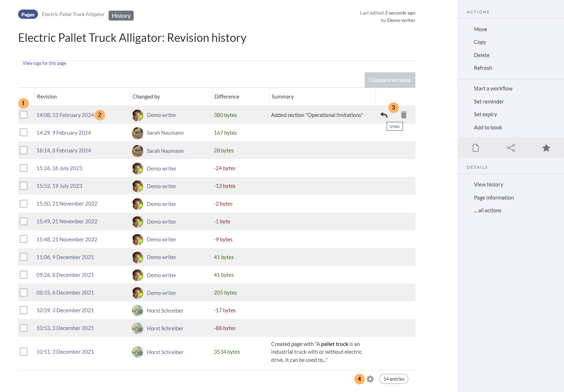
Task: Expand the ... all actions entry
Action: (x=488, y=210)
